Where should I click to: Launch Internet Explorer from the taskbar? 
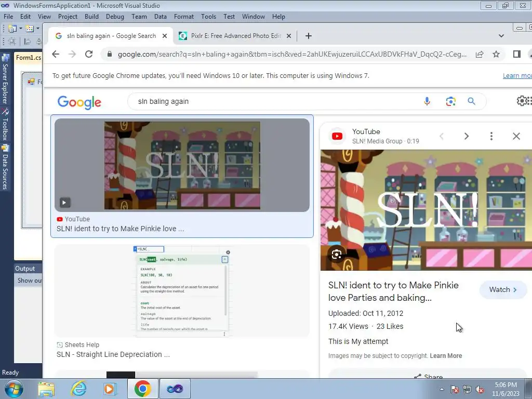coord(79,389)
